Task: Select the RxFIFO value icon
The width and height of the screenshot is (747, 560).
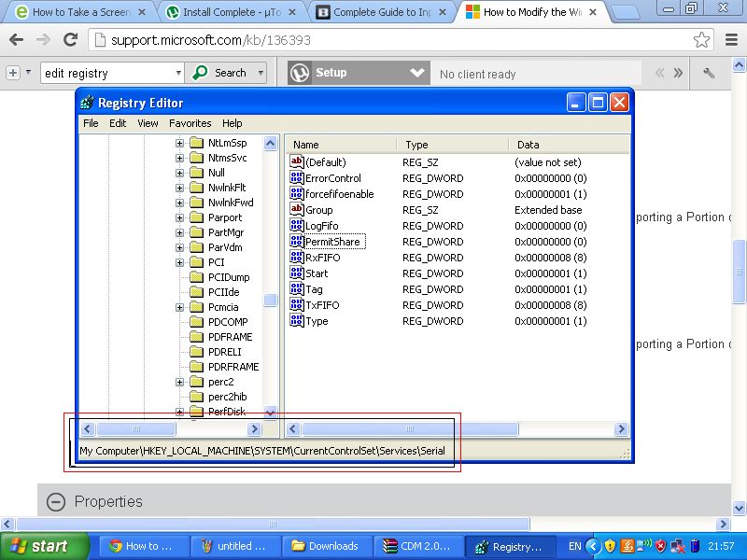Action: (296, 258)
